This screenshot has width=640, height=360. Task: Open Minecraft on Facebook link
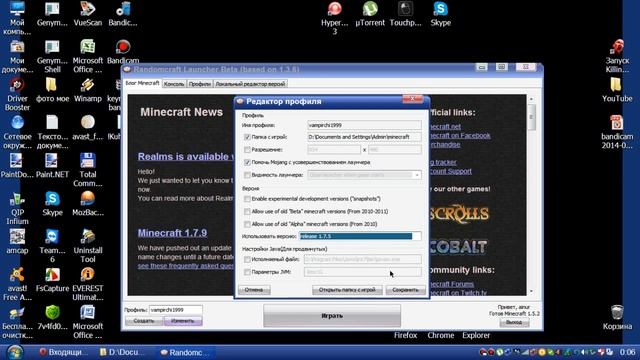[x=460, y=136]
